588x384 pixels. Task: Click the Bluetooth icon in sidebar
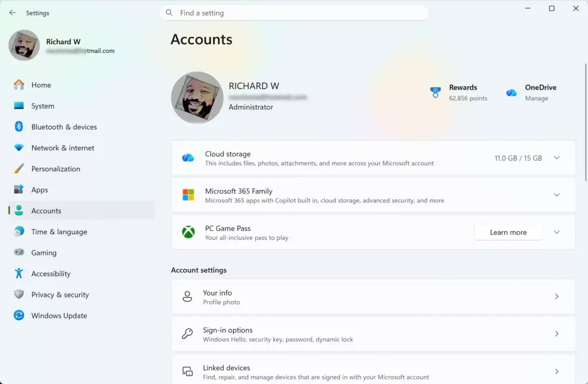click(x=19, y=127)
